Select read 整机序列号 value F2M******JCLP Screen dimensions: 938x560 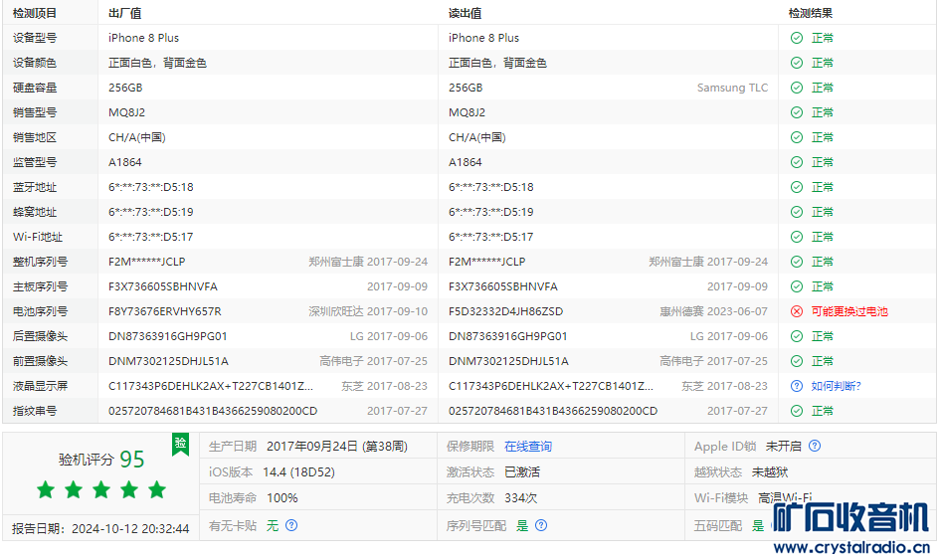(x=487, y=262)
